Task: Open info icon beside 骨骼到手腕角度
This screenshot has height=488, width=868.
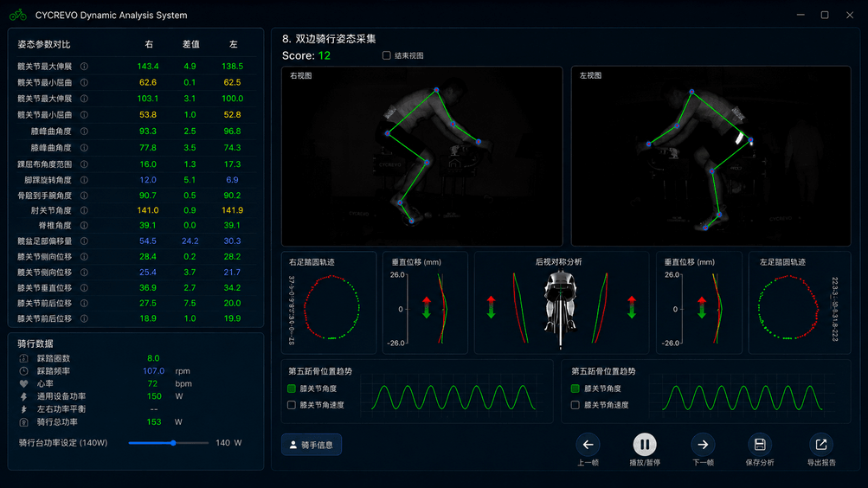Action: [x=84, y=196]
